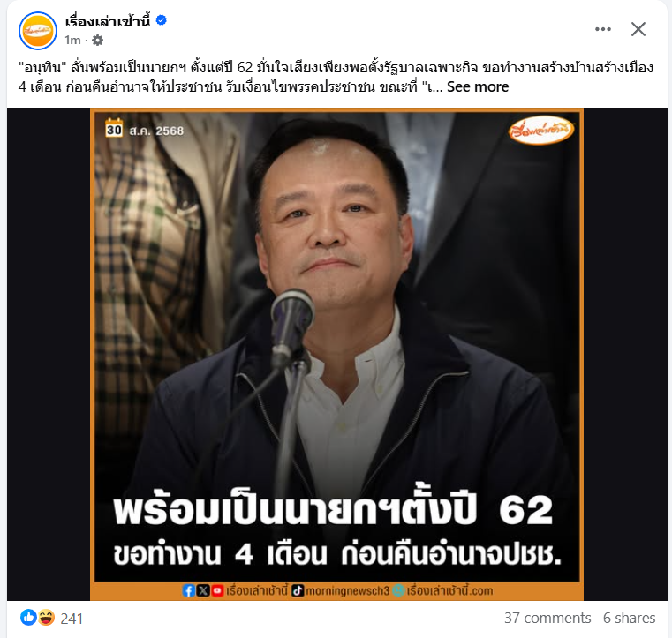
Task: View the 6 shares list
Action: (629, 618)
